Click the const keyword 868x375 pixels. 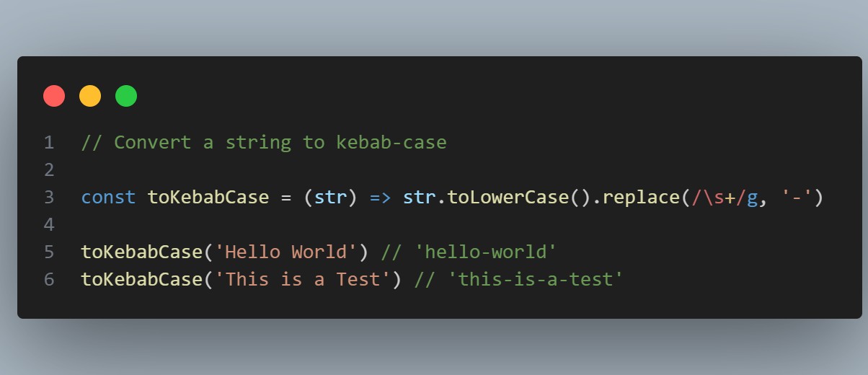click(108, 198)
